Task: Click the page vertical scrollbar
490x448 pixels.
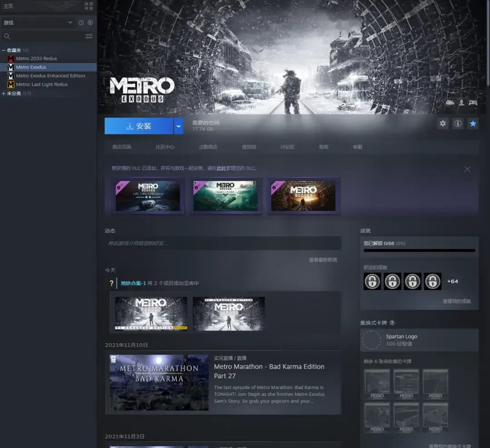Action: click(x=488, y=43)
